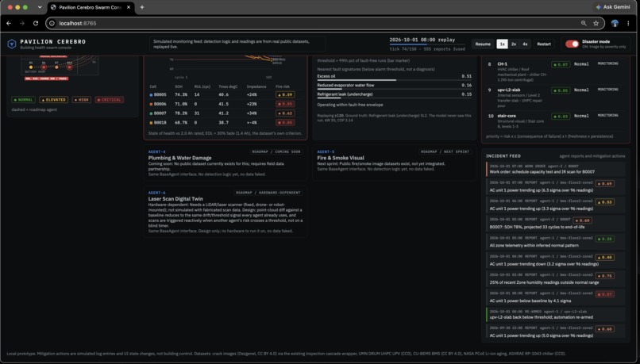Click the ROADMAP / NEXT SPRINT tag
Viewport: 640px width, 364px height.
(445, 151)
